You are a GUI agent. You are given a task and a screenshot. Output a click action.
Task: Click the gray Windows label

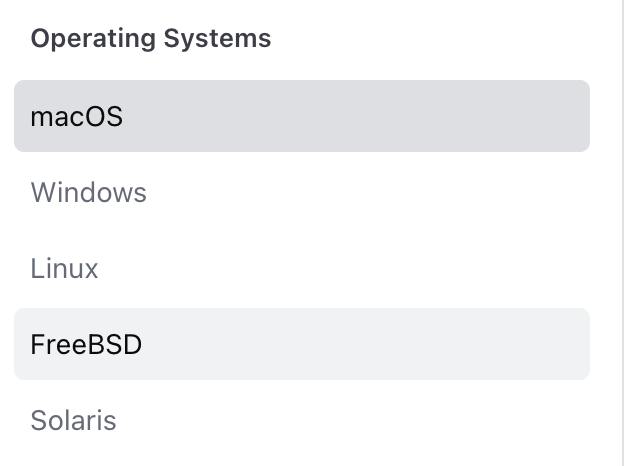point(89,192)
